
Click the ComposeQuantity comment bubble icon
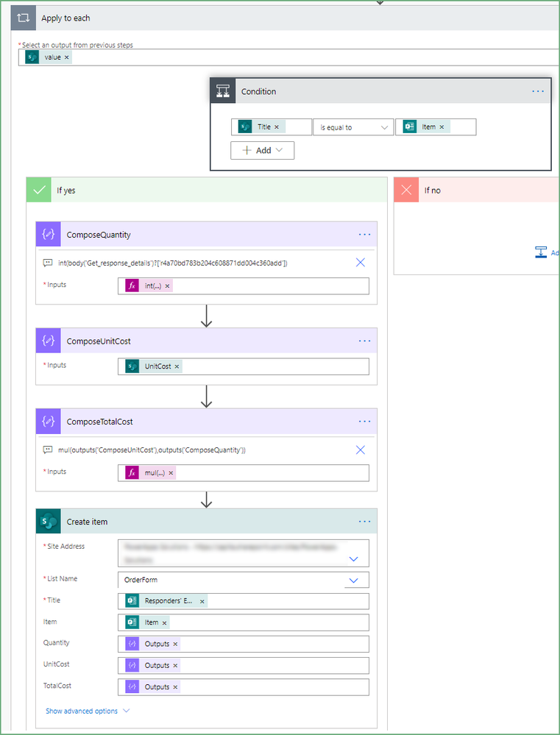pyautogui.click(x=47, y=263)
